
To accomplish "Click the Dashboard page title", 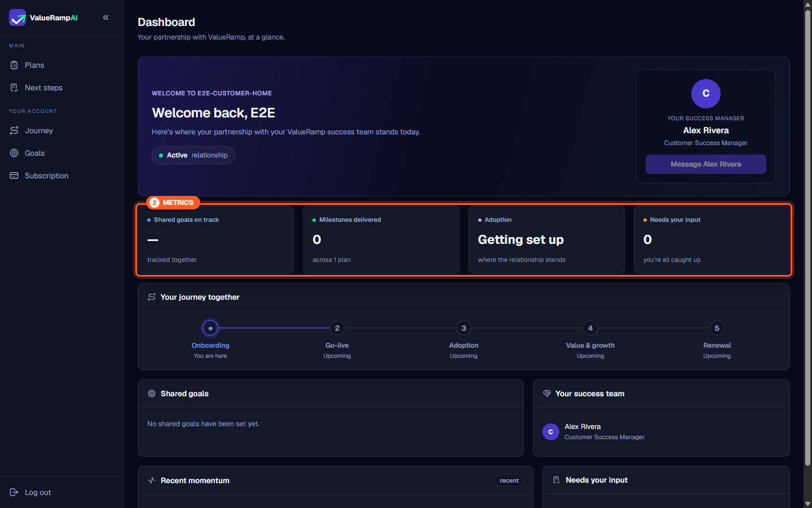I will tap(166, 22).
